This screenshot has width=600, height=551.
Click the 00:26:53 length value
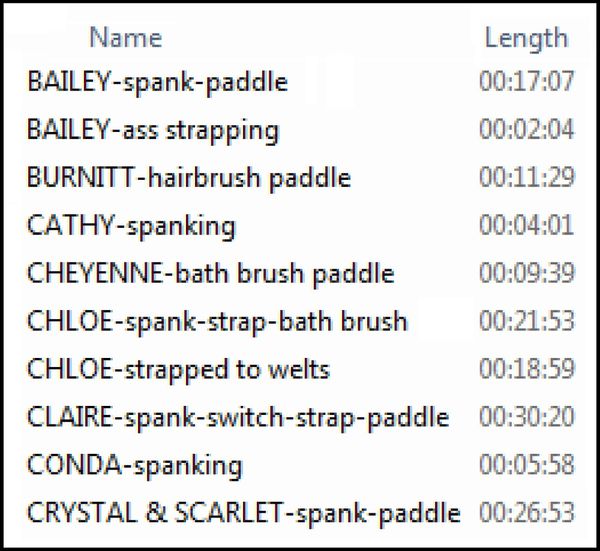click(527, 512)
